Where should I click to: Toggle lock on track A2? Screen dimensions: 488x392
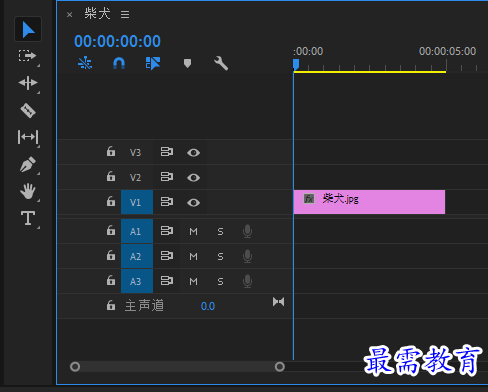(111, 255)
